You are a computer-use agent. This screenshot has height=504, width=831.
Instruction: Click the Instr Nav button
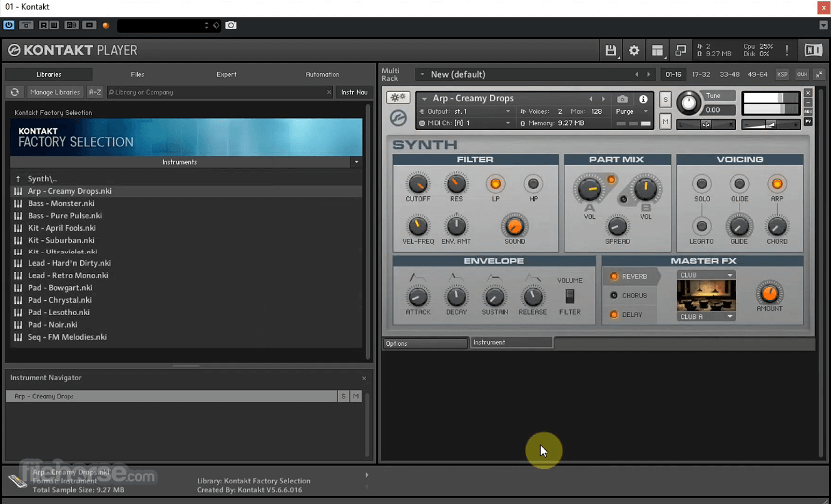click(x=354, y=92)
